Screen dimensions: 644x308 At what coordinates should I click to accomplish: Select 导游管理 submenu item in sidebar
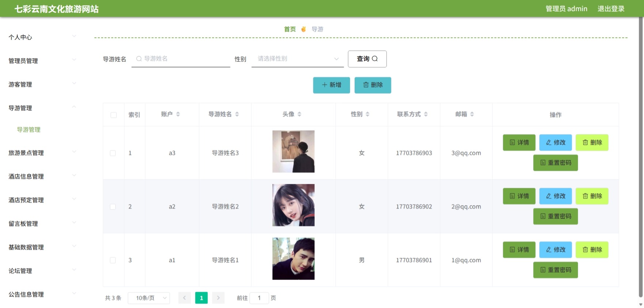(29, 130)
